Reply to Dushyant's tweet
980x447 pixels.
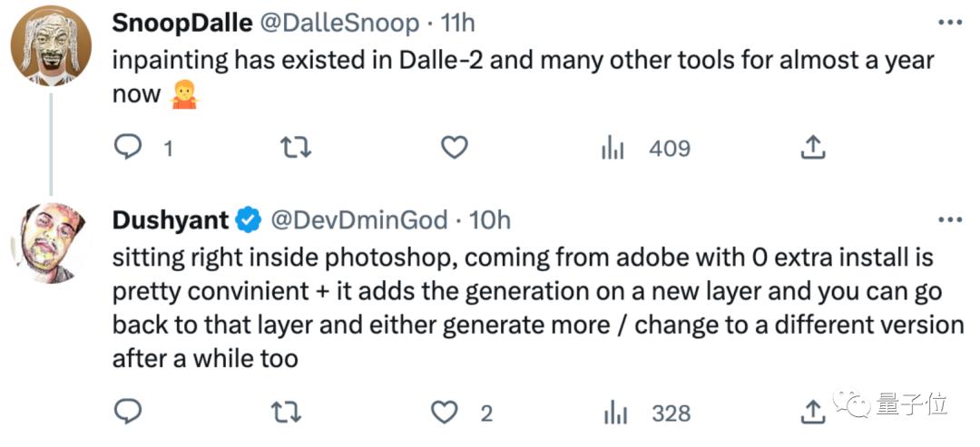(128, 413)
